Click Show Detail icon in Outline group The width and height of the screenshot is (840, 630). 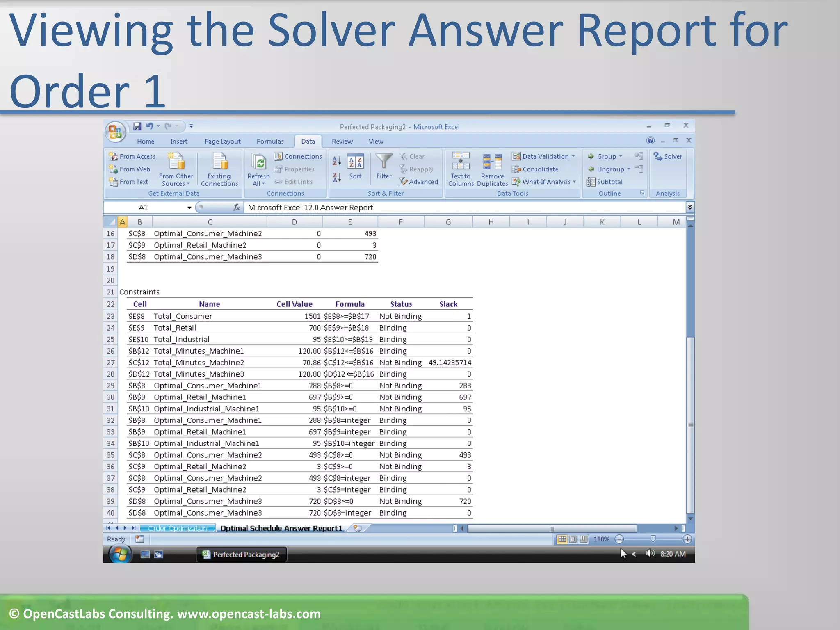(x=639, y=156)
